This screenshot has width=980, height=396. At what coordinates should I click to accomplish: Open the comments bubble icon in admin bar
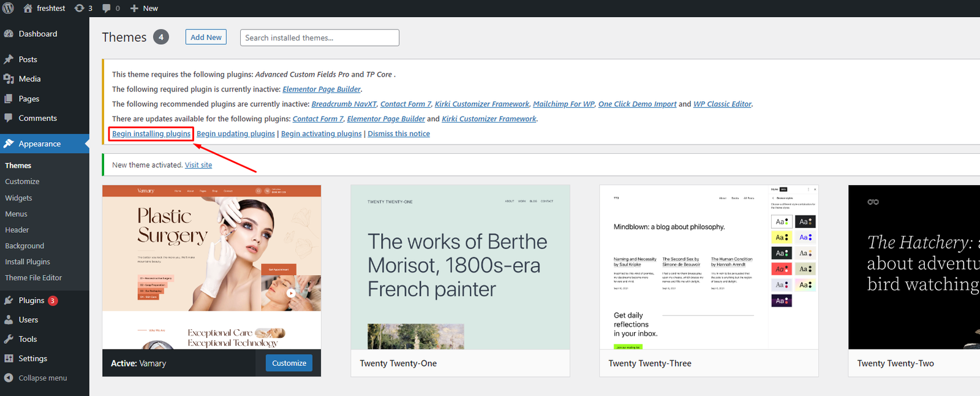(x=107, y=8)
